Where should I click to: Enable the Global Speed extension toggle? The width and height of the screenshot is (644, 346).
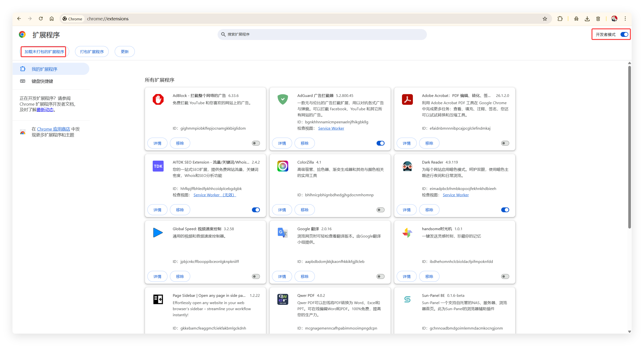click(x=256, y=276)
